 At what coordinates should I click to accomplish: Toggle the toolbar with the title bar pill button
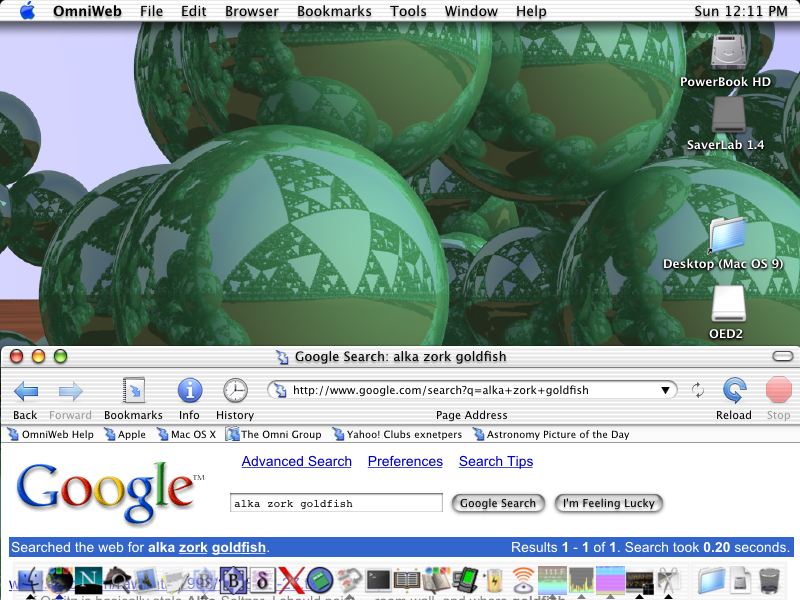[x=783, y=356]
